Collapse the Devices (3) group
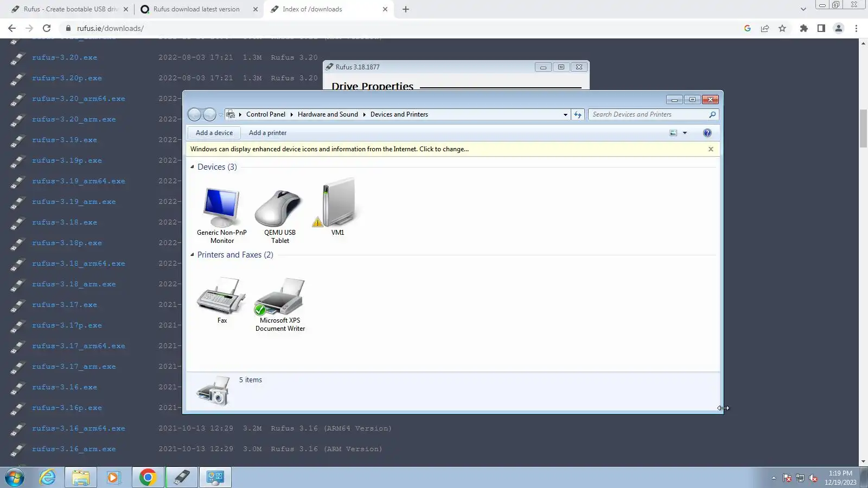The image size is (868, 488). (x=192, y=167)
